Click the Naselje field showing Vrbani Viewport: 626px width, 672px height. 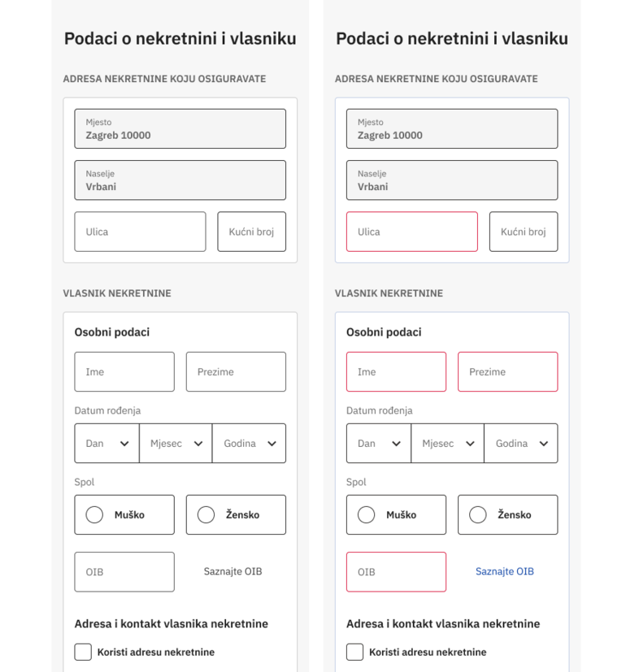(180, 180)
